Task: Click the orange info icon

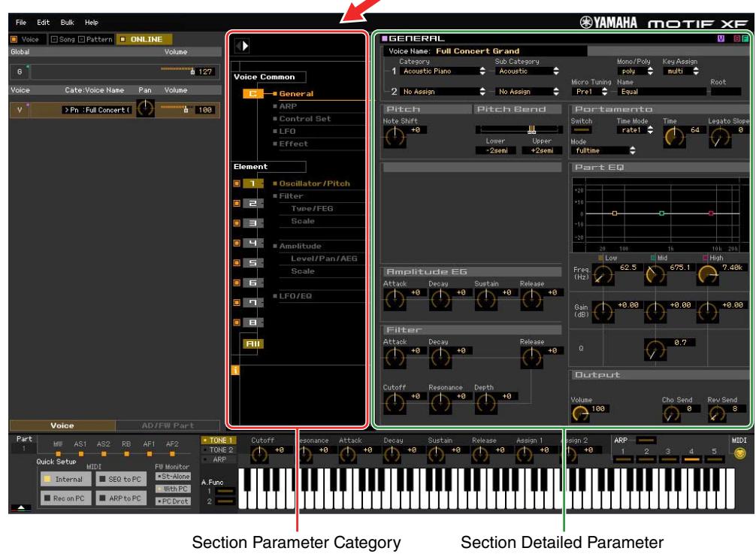Action: coord(235,371)
